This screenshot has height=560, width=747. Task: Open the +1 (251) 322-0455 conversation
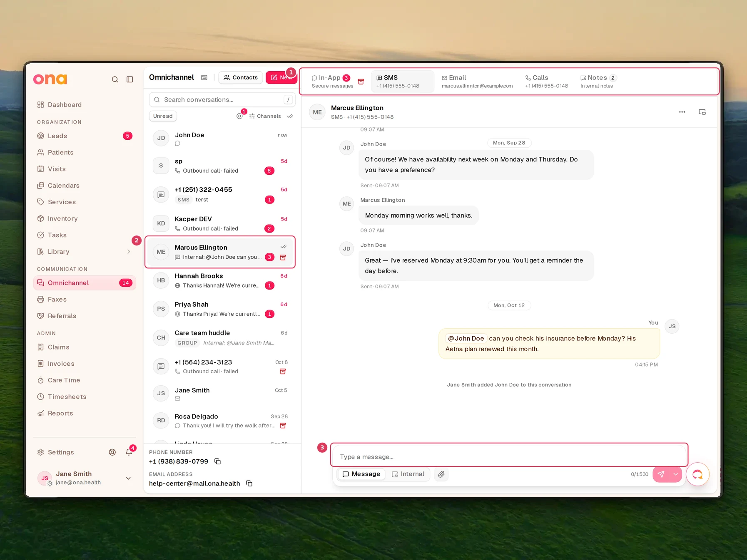[220, 194]
